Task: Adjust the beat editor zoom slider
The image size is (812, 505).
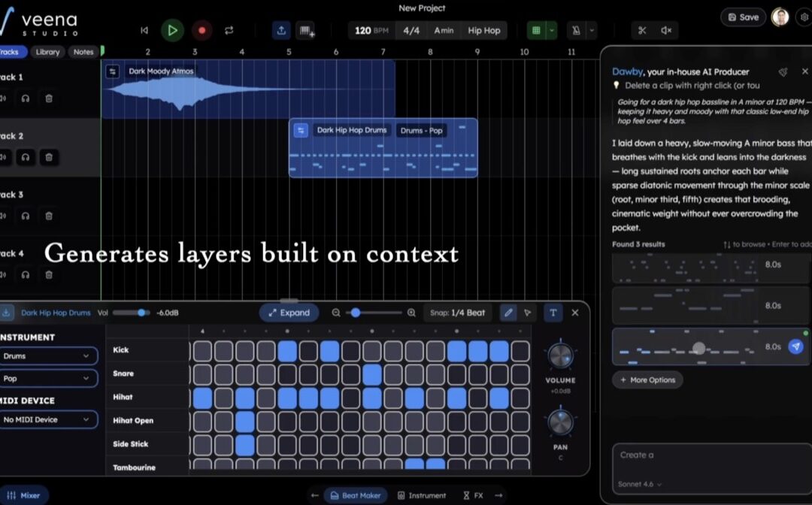Action: click(374, 313)
